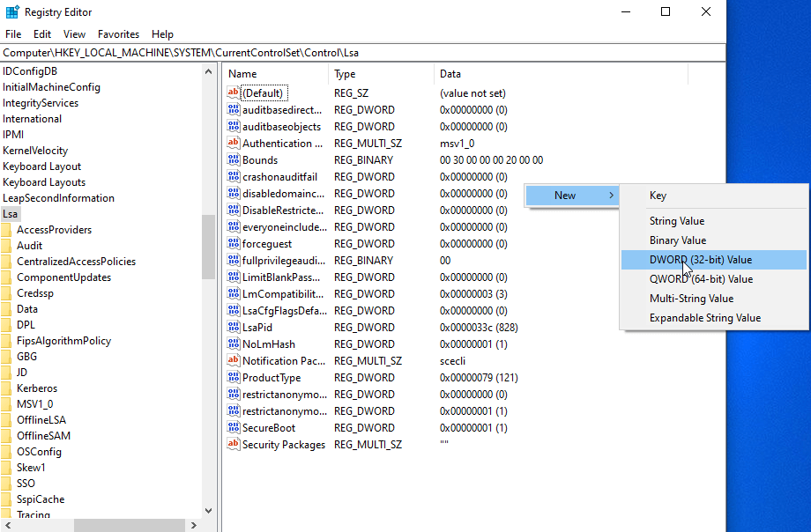
Task: Click the tree pane scroll down arrow
Action: [x=209, y=510]
